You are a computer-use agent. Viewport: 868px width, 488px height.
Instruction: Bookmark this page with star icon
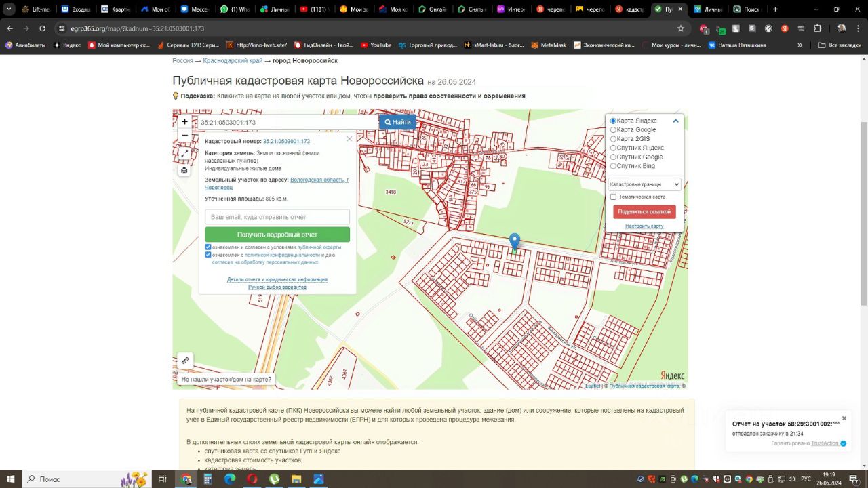[681, 28]
